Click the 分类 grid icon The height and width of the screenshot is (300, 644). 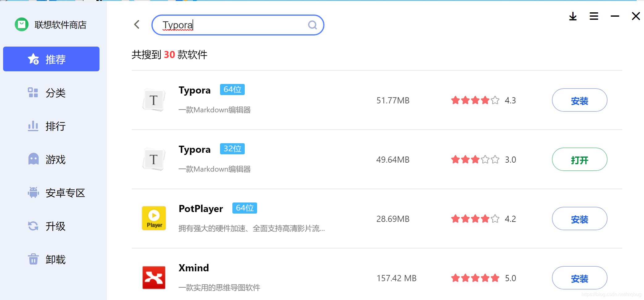point(33,92)
